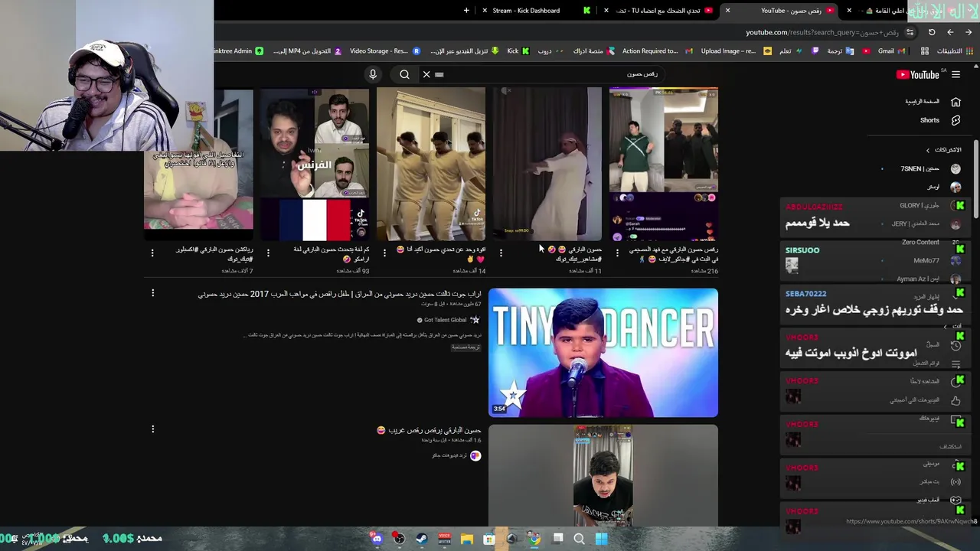Open the Gmail bookmark
Image resolution: width=980 pixels, height=551 pixels.
pos(892,51)
